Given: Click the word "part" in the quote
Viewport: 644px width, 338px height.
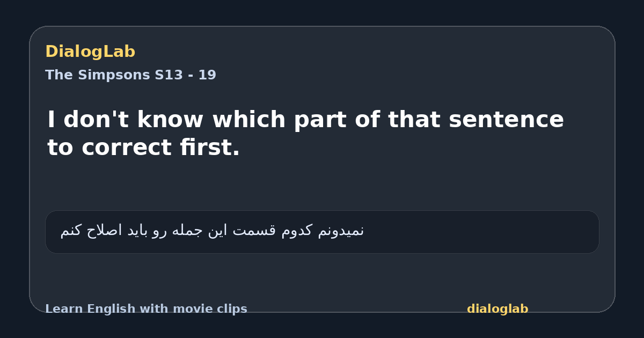Looking at the screenshot, I should click(x=320, y=121).
